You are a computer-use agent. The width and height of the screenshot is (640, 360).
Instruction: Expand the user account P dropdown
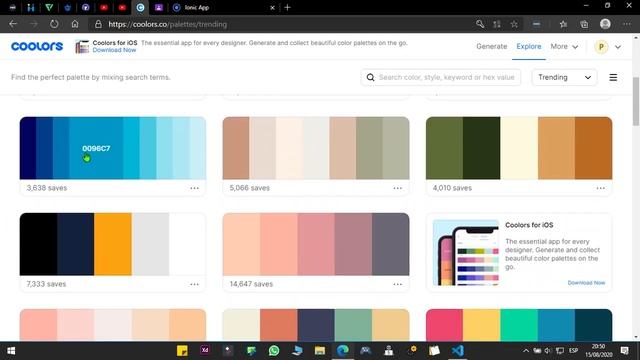[618, 47]
